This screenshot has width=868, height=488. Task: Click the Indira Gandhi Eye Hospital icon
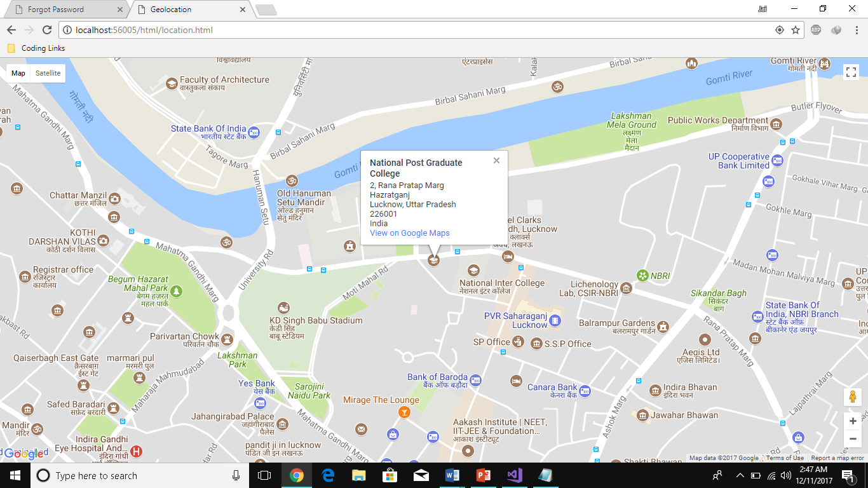tap(136, 452)
